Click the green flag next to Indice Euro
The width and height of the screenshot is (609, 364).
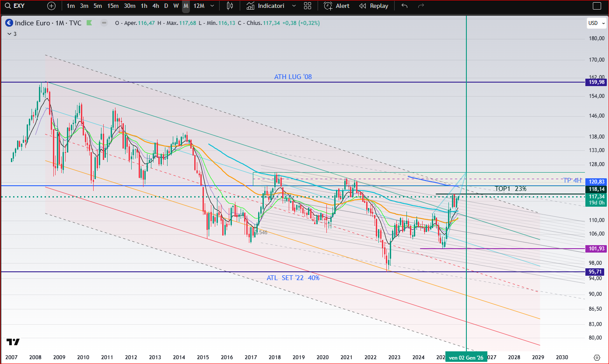(90, 23)
